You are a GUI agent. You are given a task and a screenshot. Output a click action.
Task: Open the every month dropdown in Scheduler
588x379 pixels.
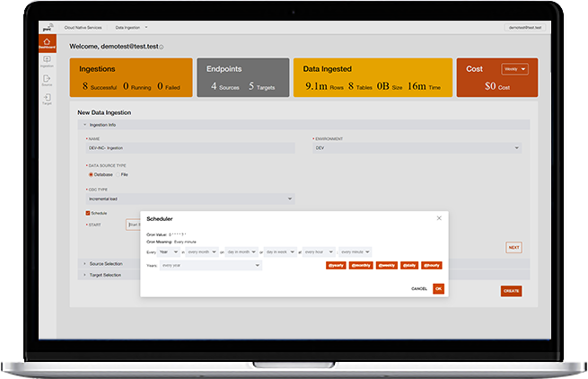pos(202,252)
